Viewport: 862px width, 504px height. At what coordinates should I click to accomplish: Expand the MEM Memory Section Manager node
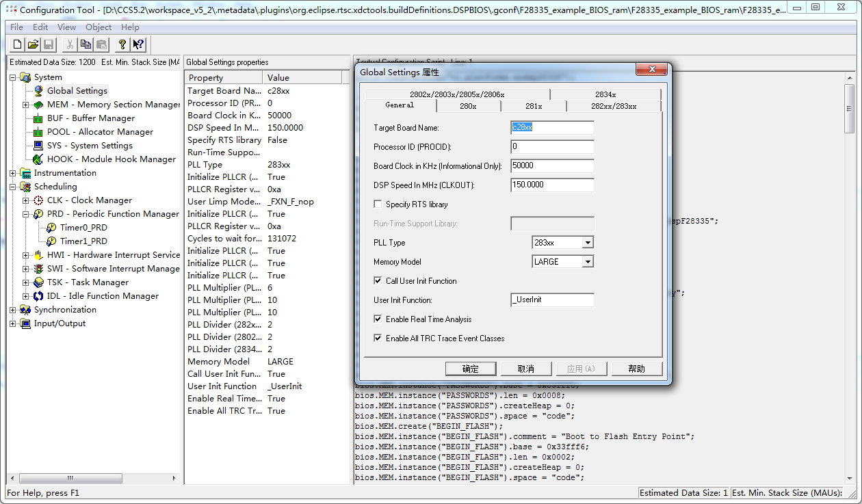pos(26,105)
